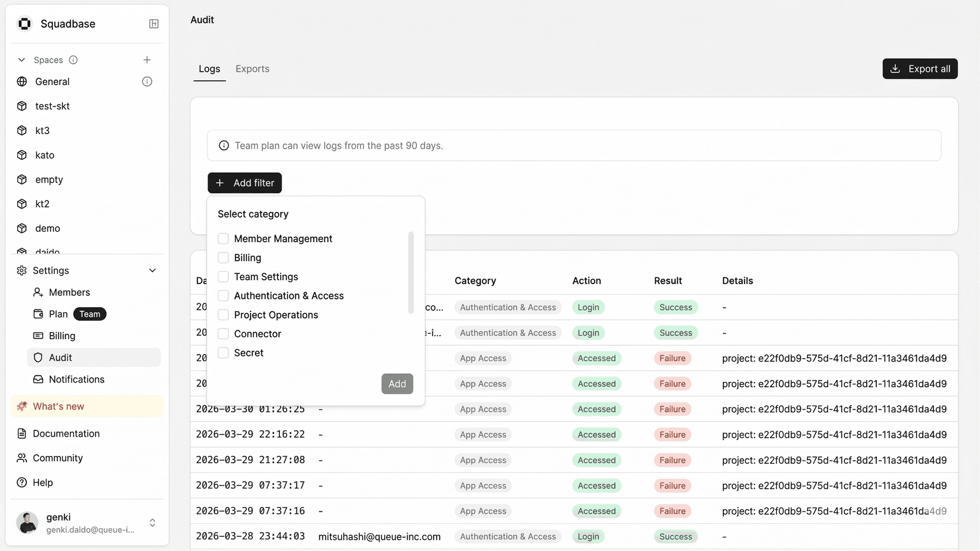Open the demo space
Viewport: 980px width, 551px height.
pos(47,228)
